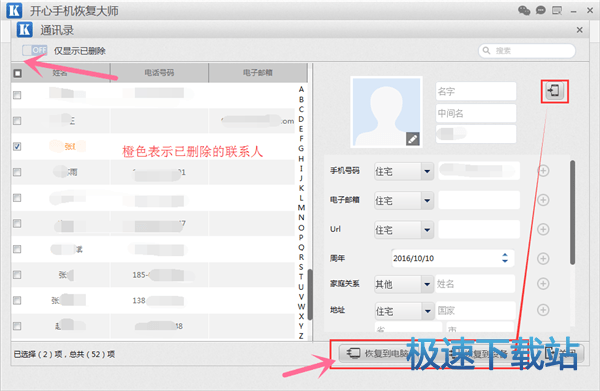Viewport: 600px width, 391px height.
Task: Jump to letter K in index
Action: (x=301, y=188)
